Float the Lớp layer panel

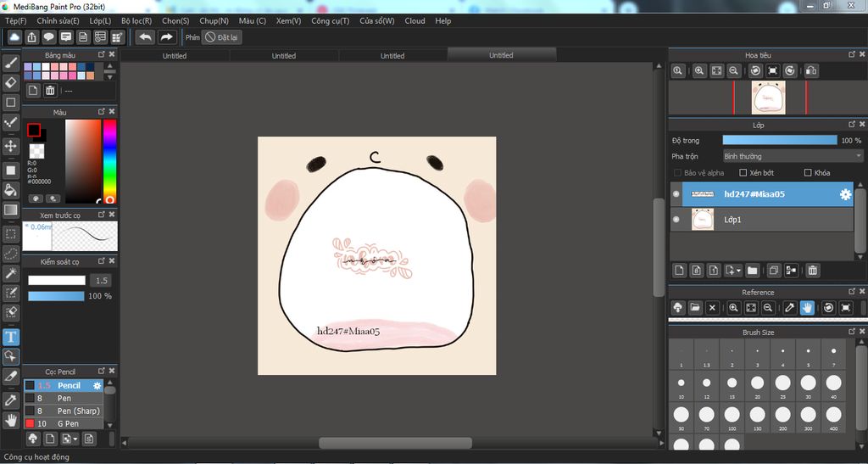click(x=852, y=125)
